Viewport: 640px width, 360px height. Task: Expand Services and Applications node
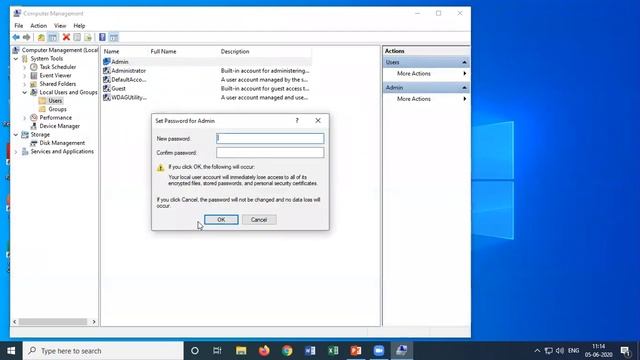[x=16, y=152]
